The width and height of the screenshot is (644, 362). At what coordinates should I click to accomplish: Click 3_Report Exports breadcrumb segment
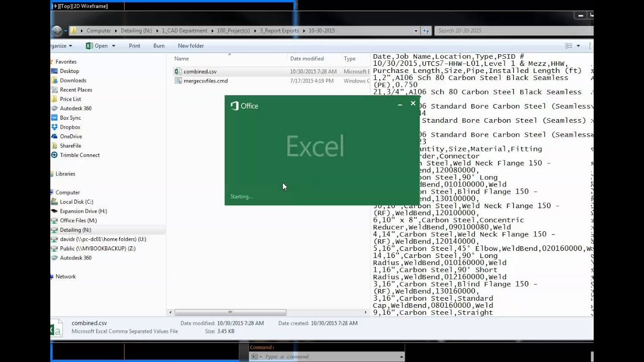tap(279, 31)
